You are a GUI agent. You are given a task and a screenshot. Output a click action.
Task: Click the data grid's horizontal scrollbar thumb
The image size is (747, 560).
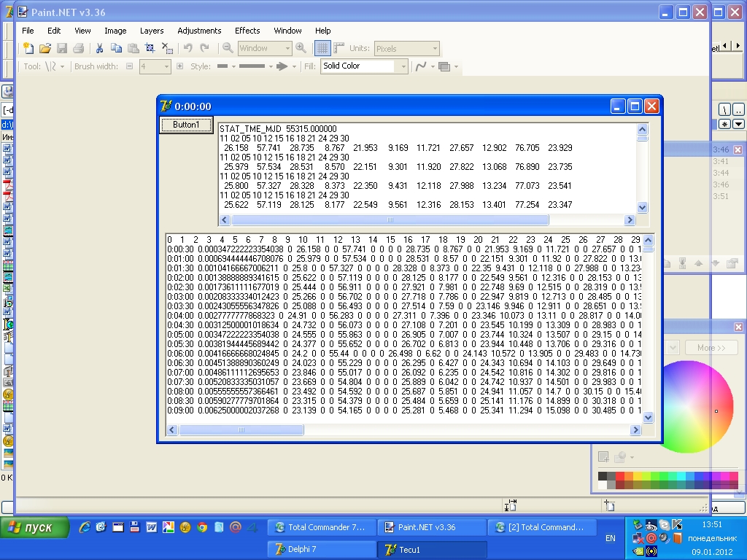point(241,430)
